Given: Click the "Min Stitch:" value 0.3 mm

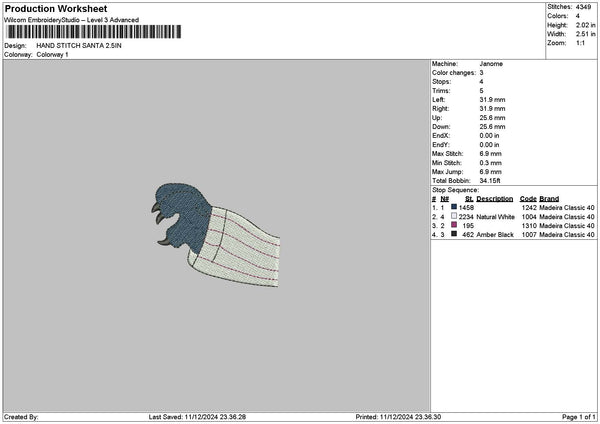Looking at the screenshot, I should point(491,163).
